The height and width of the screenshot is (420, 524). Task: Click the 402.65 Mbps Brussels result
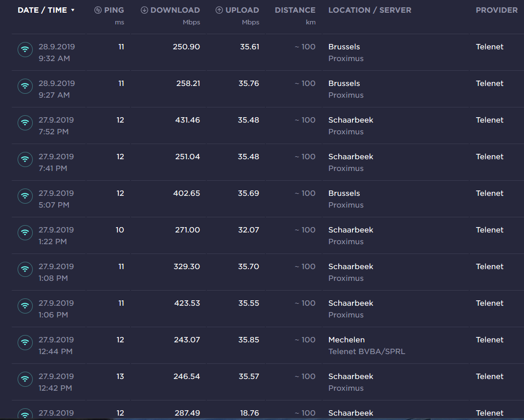click(x=187, y=193)
